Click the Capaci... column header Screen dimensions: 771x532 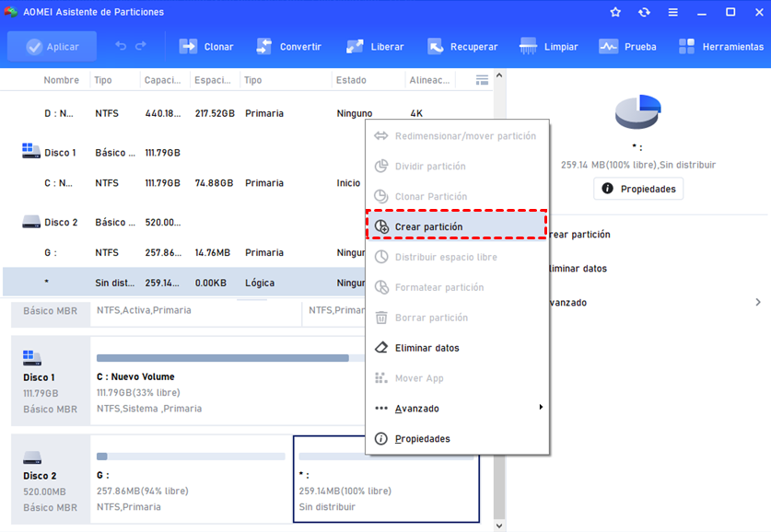[x=165, y=80]
